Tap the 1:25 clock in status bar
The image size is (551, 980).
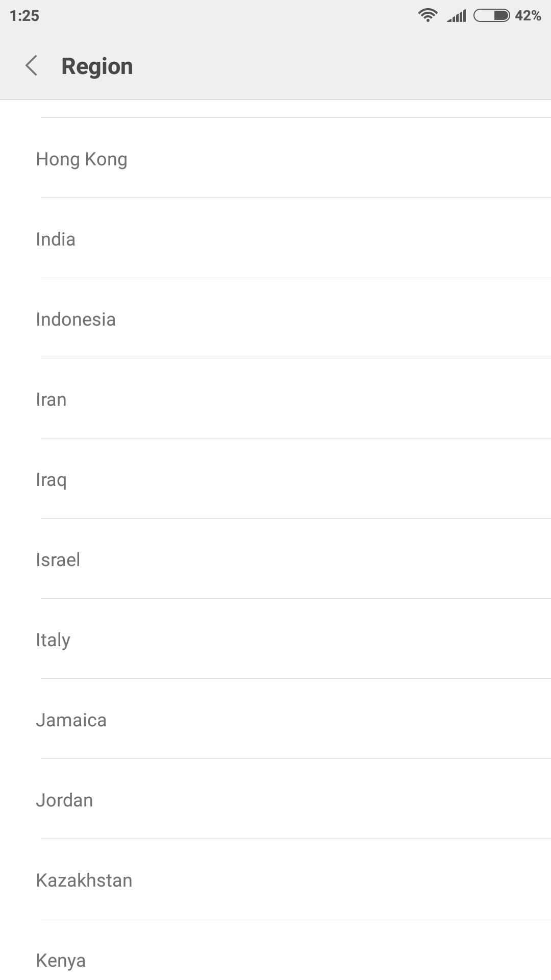pyautogui.click(x=24, y=16)
